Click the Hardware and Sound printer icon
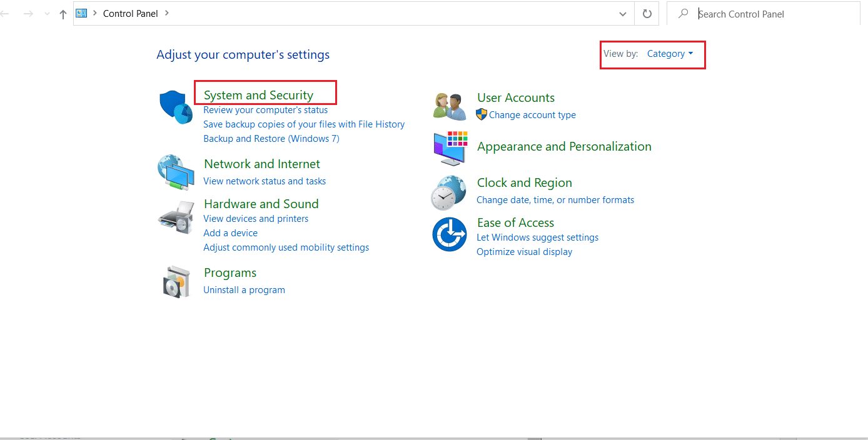This screenshot has height=440, width=868. pos(175,217)
